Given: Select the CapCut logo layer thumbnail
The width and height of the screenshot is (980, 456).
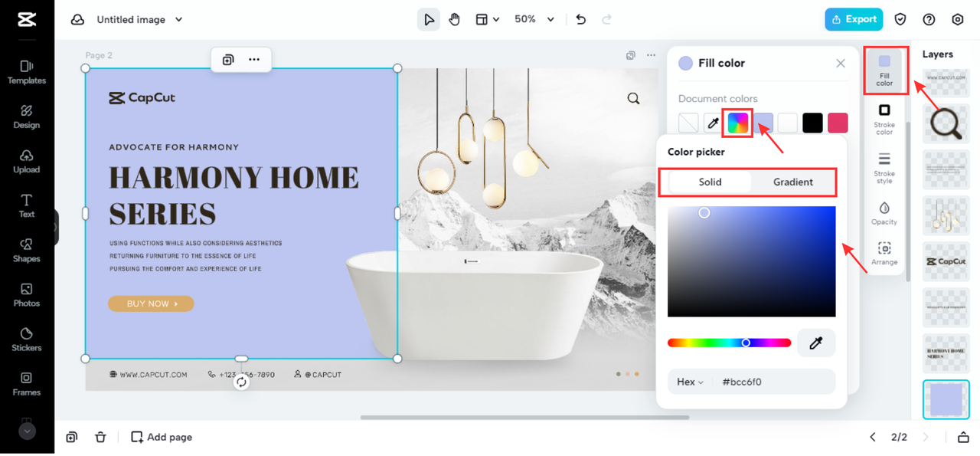Looking at the screenshot, I should pyautogui.click(x=946, y=261).
